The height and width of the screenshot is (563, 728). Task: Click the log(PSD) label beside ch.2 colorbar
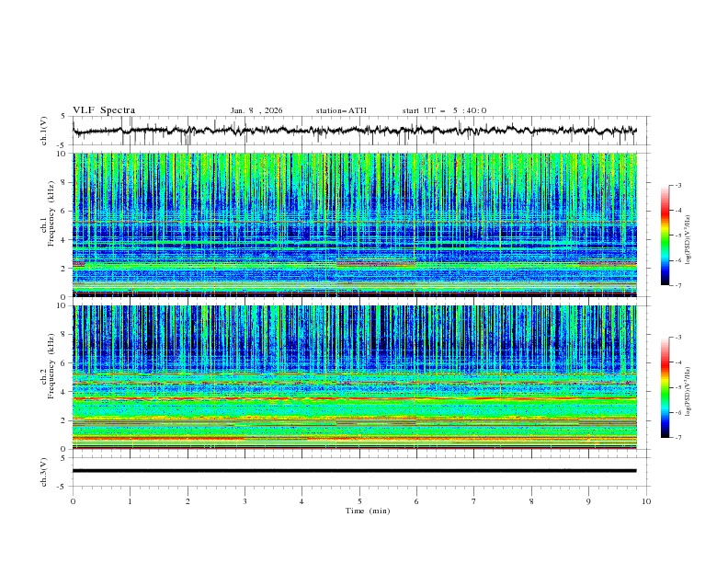(x=688, y=391)
